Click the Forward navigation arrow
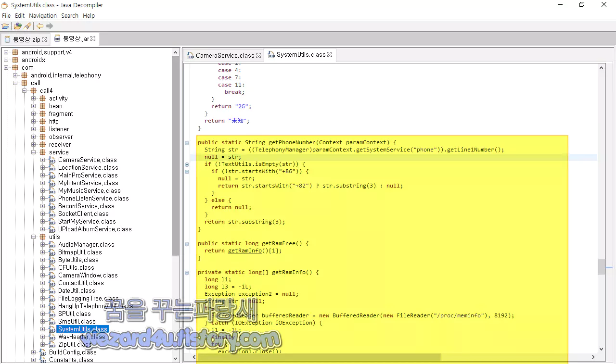This screenshot has width=616, height=364. pos(50,26)
